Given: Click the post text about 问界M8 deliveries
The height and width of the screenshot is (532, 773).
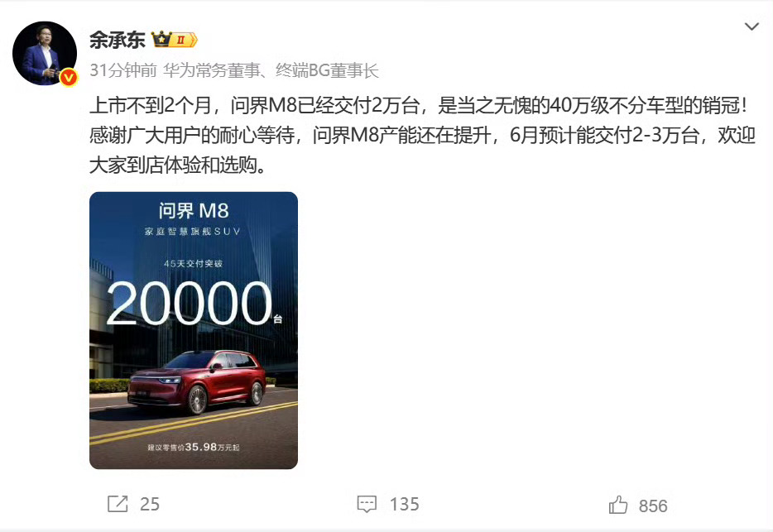Looking at the screenshot, I should (422, 135).
